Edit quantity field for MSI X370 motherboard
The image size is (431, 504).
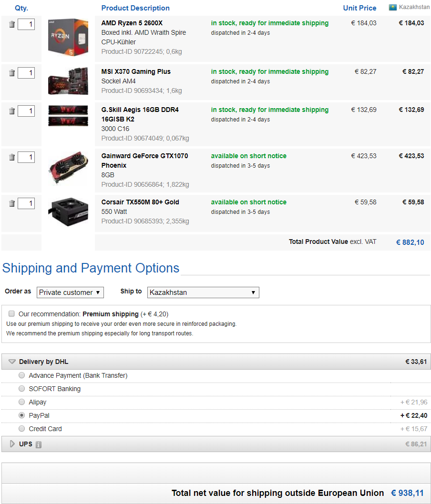point(26,73)
